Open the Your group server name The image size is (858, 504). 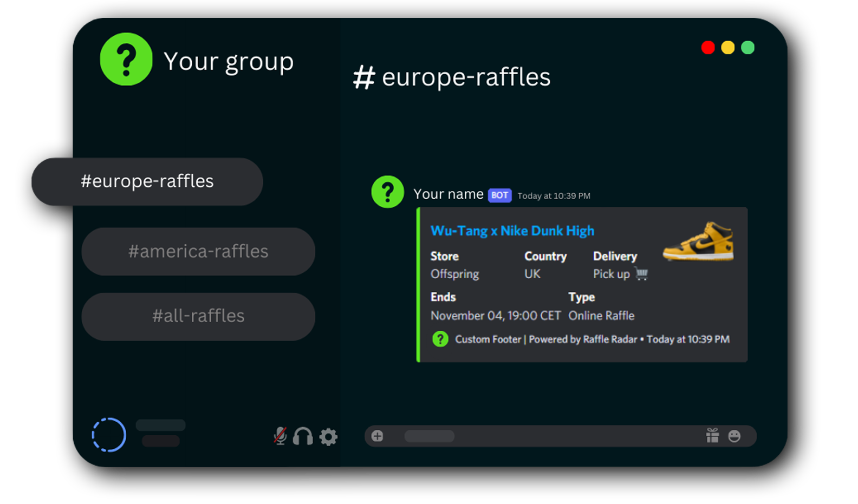(229, 62)
